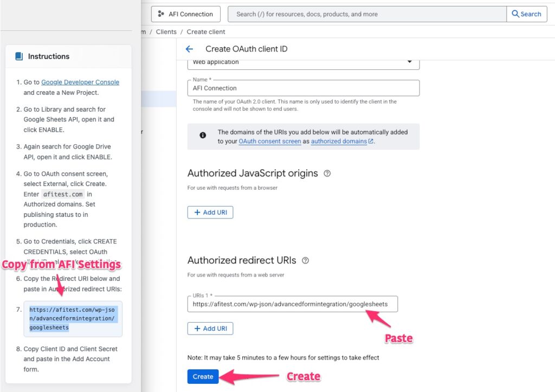Click the URIs 1 redirect URI field
555x392 pixels.
point(292,304)
